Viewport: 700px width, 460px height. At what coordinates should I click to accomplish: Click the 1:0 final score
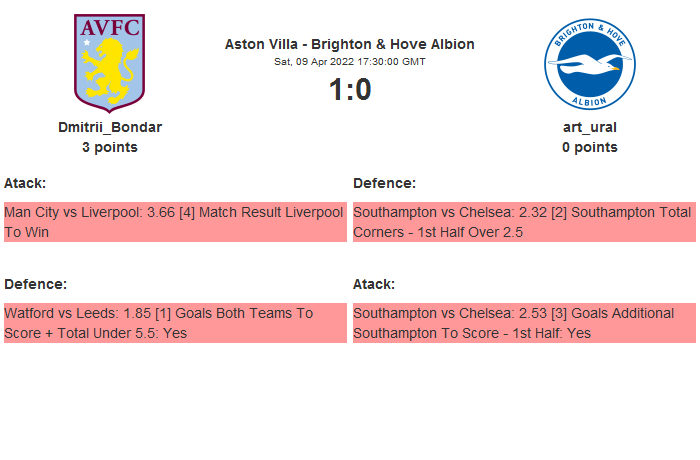[350, 90]
